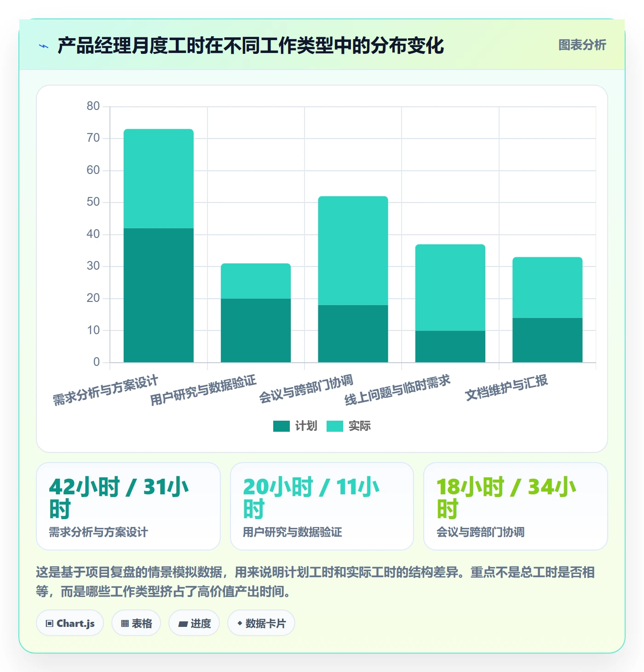Select the Chart.js tag chip
Image resolution: width=644 pixels, height=672 pixels.
click(70, 623)
